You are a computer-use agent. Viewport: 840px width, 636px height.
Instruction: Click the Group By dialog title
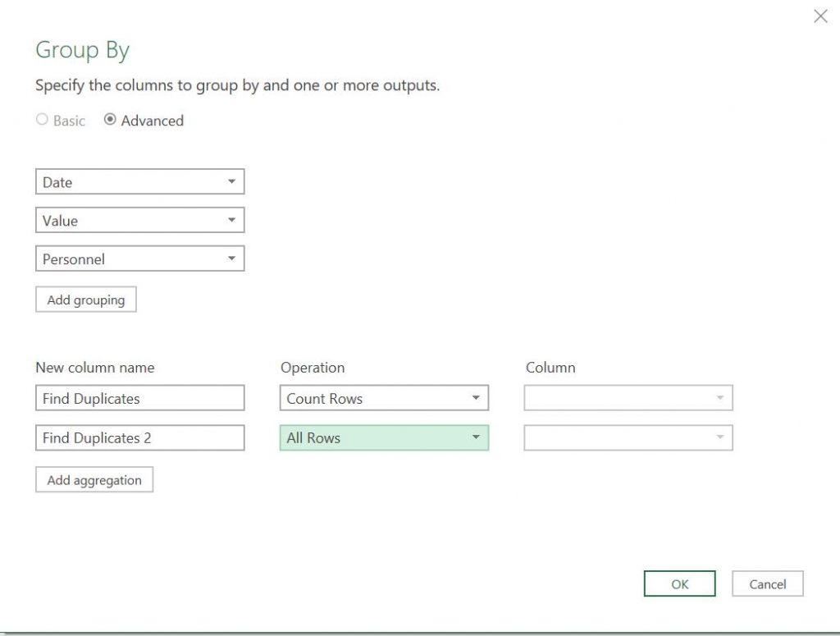point(82,51)
